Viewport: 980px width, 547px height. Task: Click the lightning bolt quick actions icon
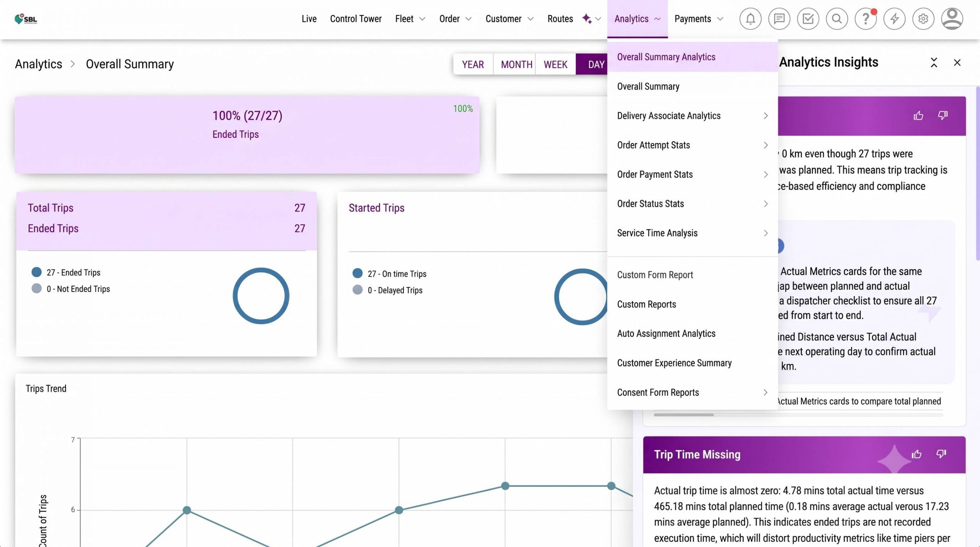(x=894, y=19)
